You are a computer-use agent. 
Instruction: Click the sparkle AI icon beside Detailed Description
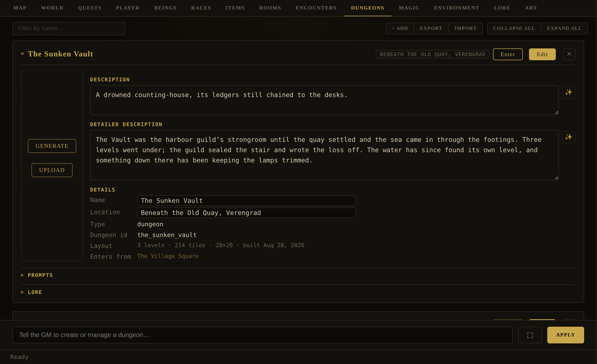pos(568,137)
